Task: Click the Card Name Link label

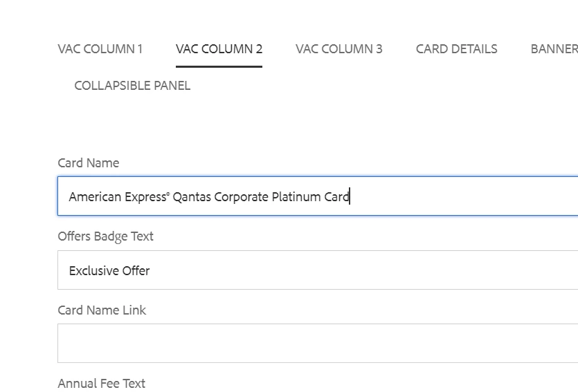Action: coord(102,310)
